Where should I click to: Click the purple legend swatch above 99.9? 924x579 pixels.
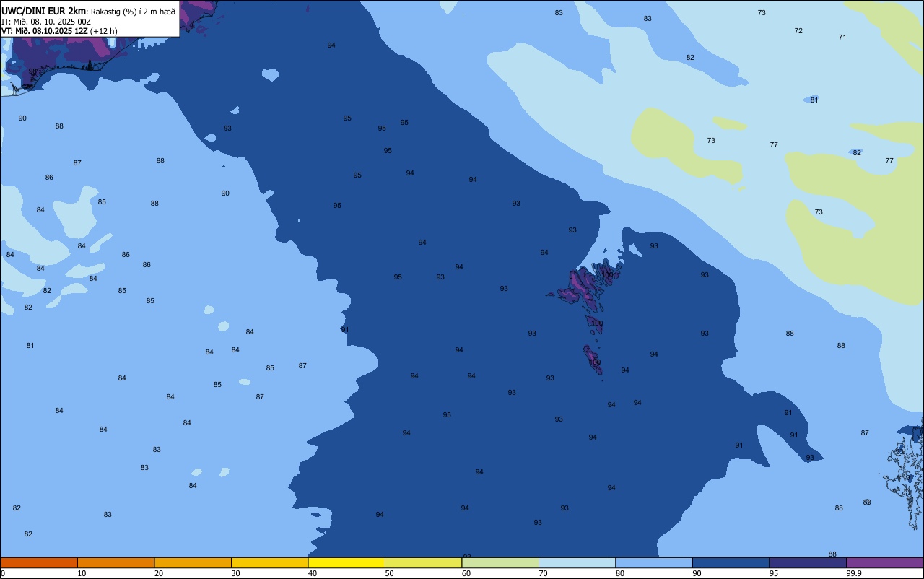(884, 562)
